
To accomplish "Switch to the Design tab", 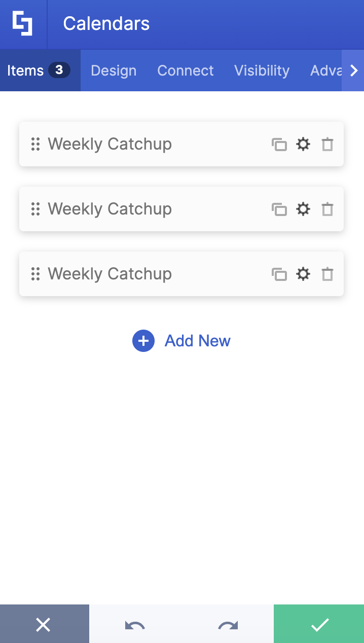I will [113, 70].
